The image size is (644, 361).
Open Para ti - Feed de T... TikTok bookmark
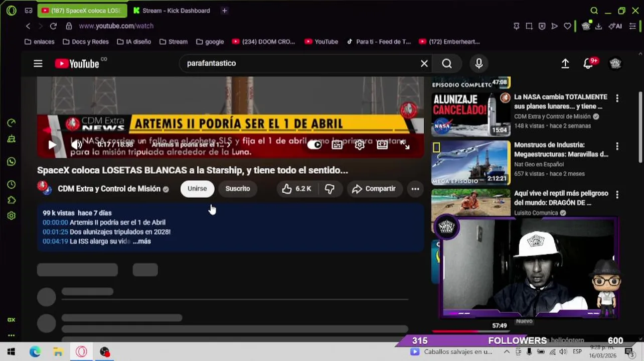(379, 42)
